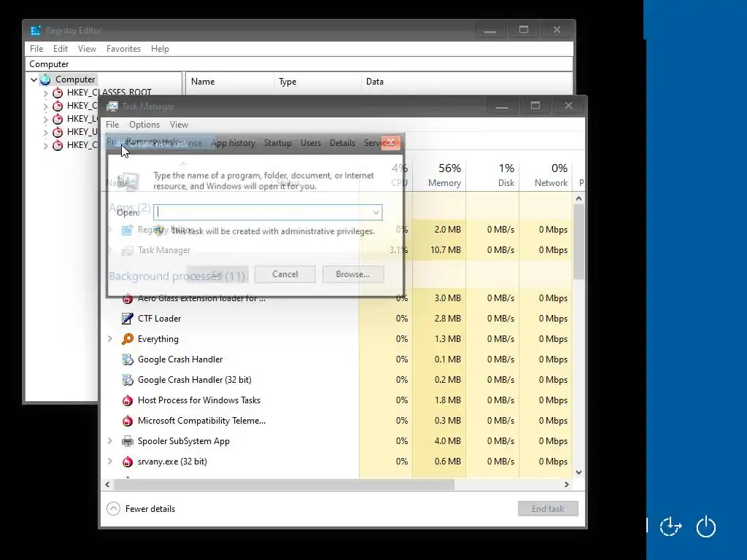The width and height of the screenshot is (747, 560).
Task: Click the scroll down arrow in process list
Action: click(x=578, y=472)
